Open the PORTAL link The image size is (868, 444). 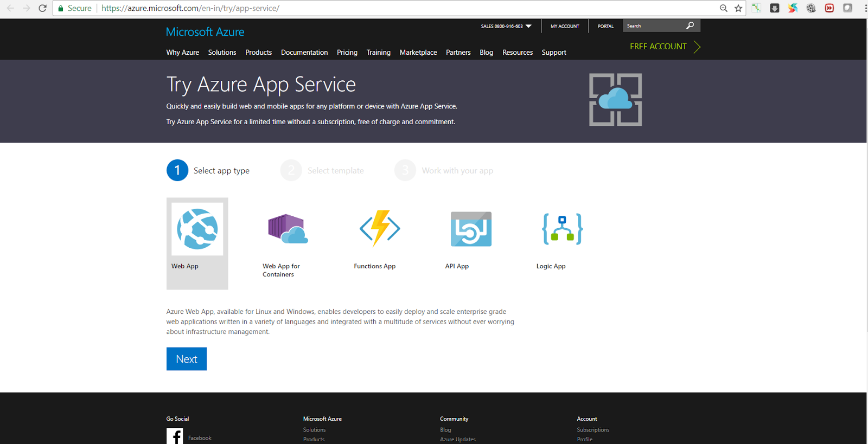click(x=605, y=26)
